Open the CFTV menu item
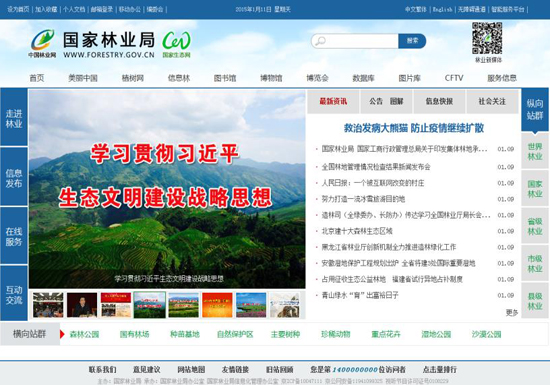550x385 pixels. [454, 78]
